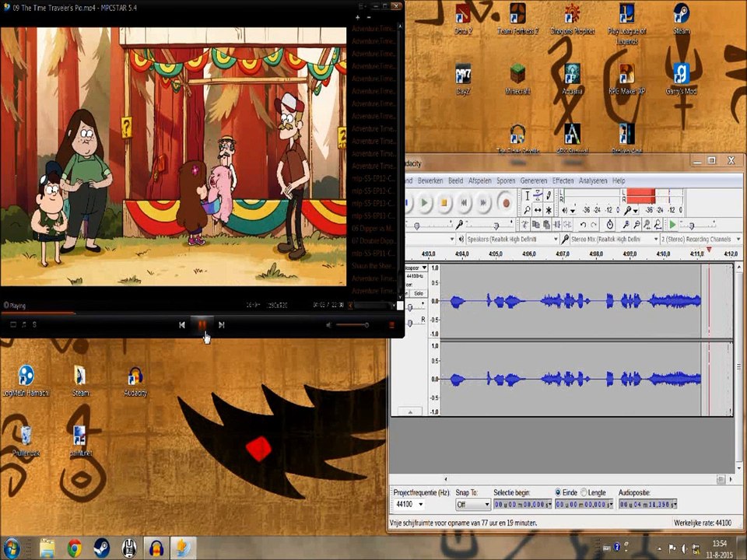Open Audioposities time format dropdown arrow
Viewport: 747px width, 560px height.
click(674, 504)
